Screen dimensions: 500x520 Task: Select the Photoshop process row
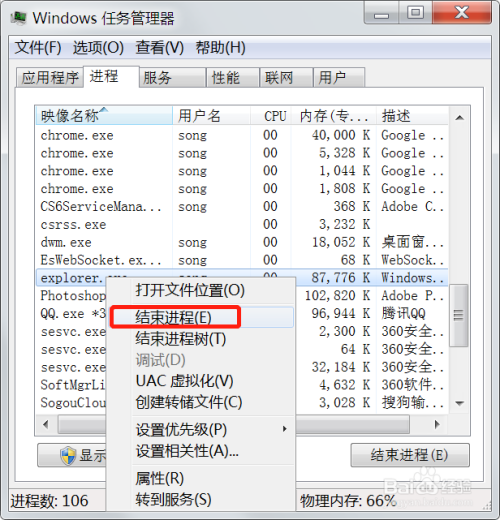click(x=71, y=296)
